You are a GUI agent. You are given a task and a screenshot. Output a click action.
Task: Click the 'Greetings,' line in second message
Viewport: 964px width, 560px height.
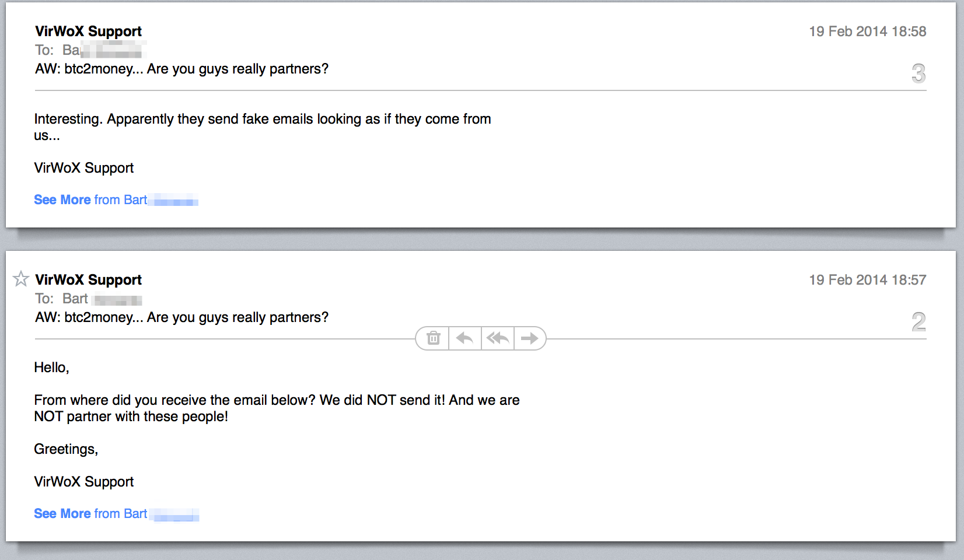click(x=66, y=449)
